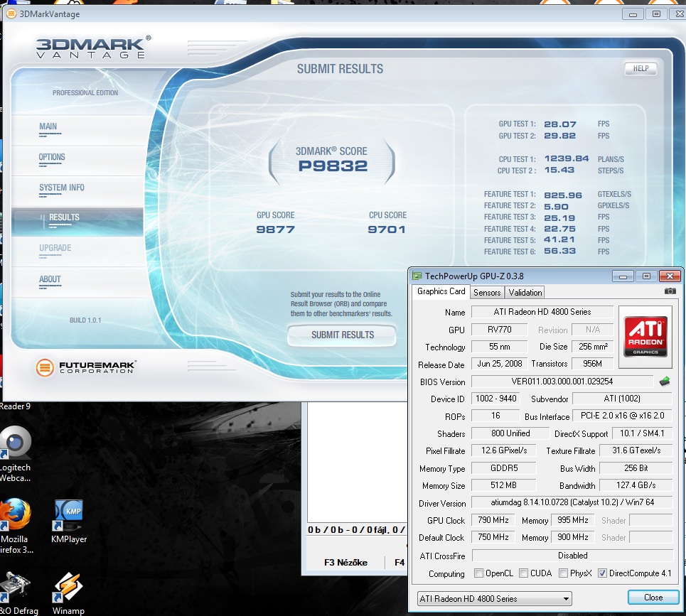Click the Texture Fillrate 31.6 GTexel/s value
The height and width of the screenshot is (616, 686).
(x=636, y=450)
